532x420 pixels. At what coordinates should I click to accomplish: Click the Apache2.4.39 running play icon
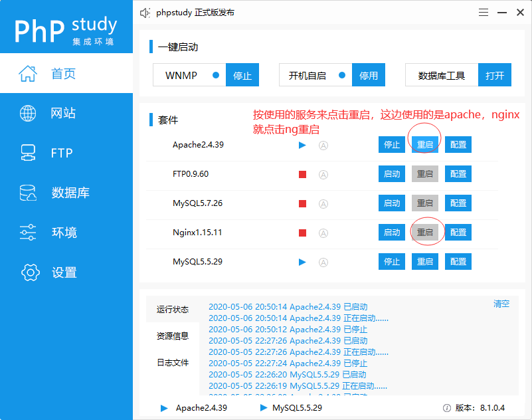[302, 145]
